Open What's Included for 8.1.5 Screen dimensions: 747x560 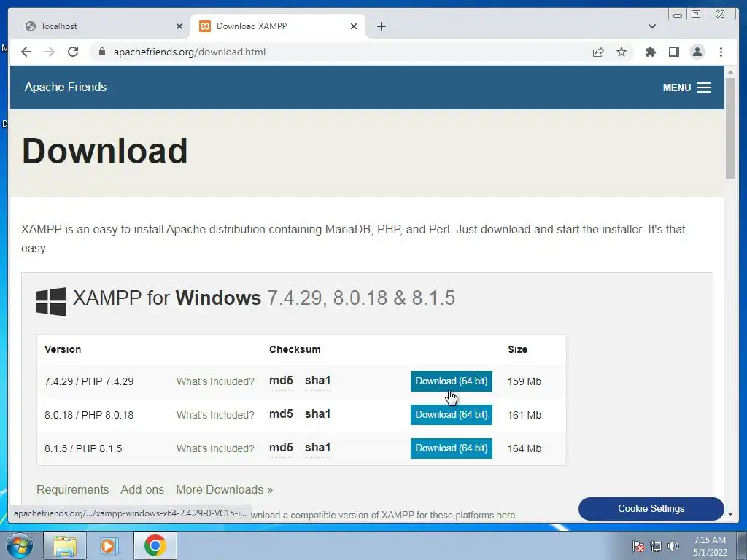click(x=215, y=448)
